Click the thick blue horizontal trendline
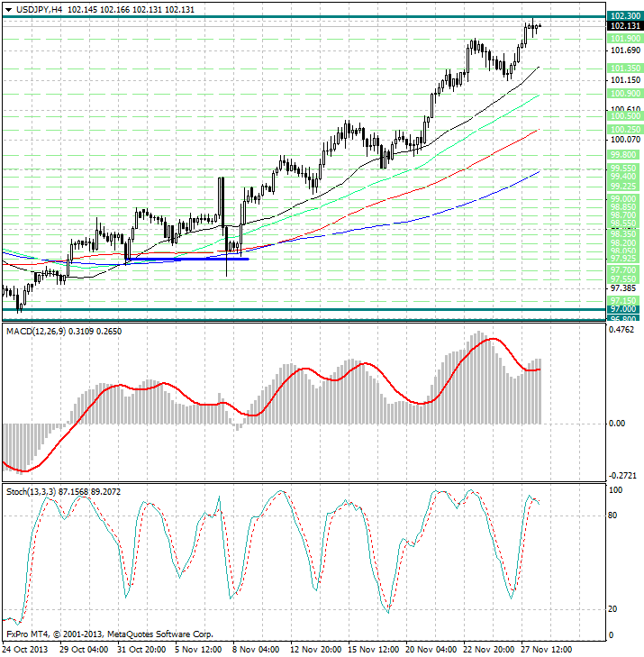The image size is (644, 657). point(187,259)
